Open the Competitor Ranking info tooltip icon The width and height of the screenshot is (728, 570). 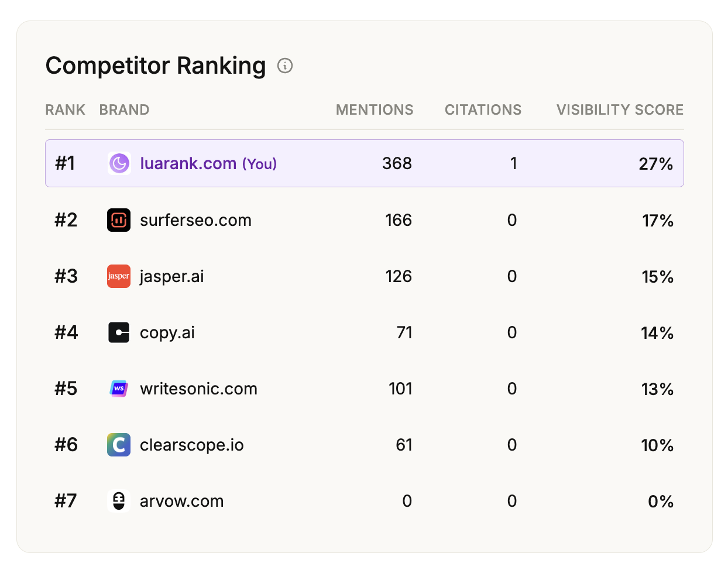click(285, 66)
